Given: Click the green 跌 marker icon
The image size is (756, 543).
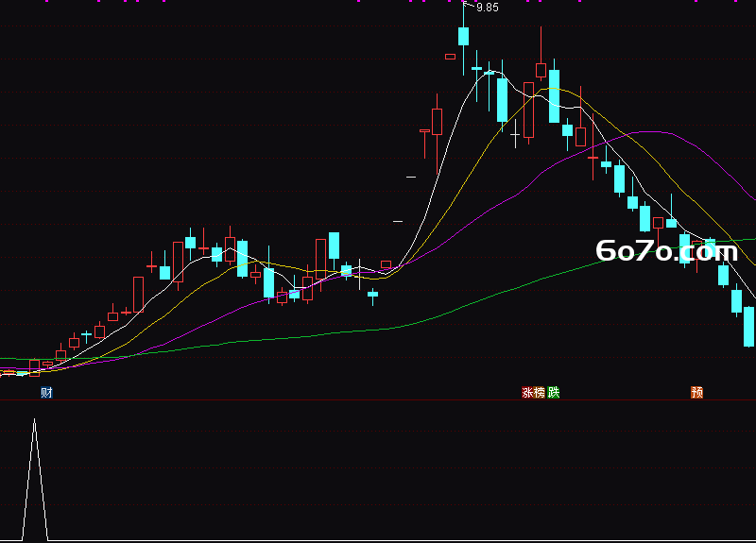Looking at the screenshot, I should [x=554, y=393].
